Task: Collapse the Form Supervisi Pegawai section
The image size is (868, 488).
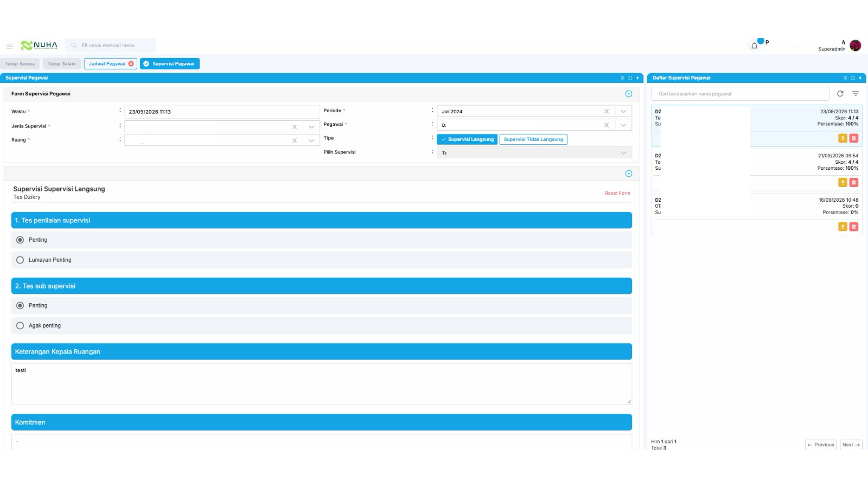Action: [x=629, y=94]
